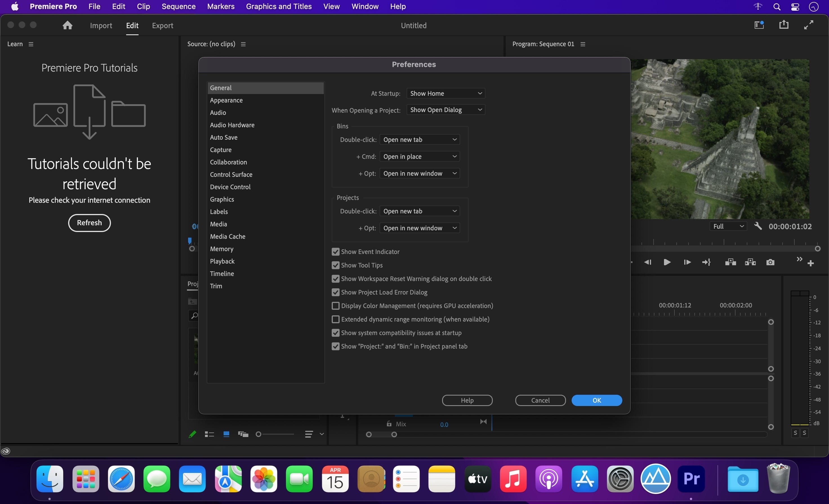Enable Display Color Management checkbox

click(335, 305)
